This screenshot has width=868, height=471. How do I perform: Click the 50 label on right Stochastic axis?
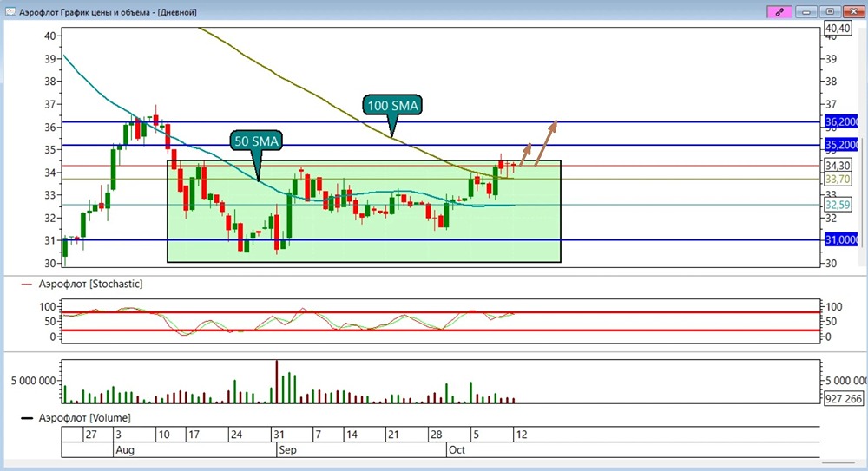pyautogui.click(x=832, y=322)
